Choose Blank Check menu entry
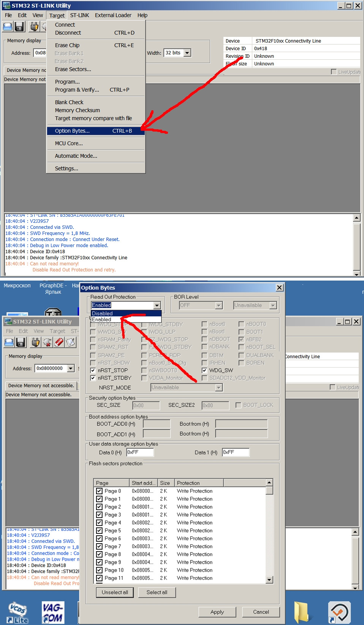 coord(96,102)
